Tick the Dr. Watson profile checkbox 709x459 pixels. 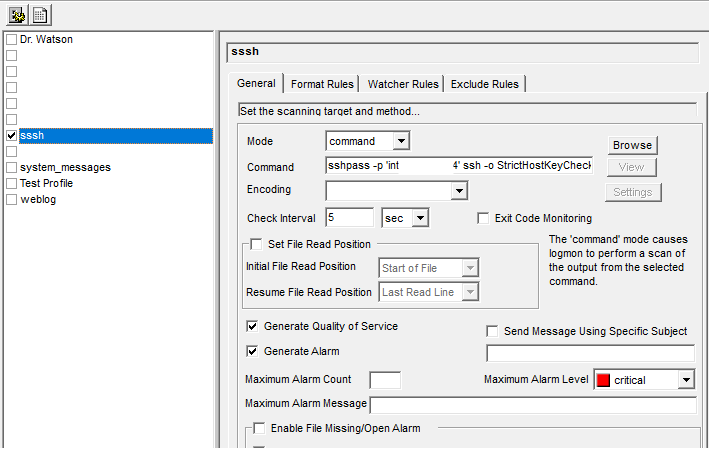(x=11, y=39)
